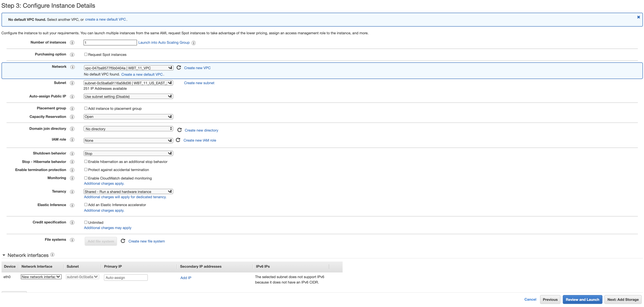This screenshot has width=644, height=307.
Task: Refresh the Domain join directory list
Action: pos(180,130)
